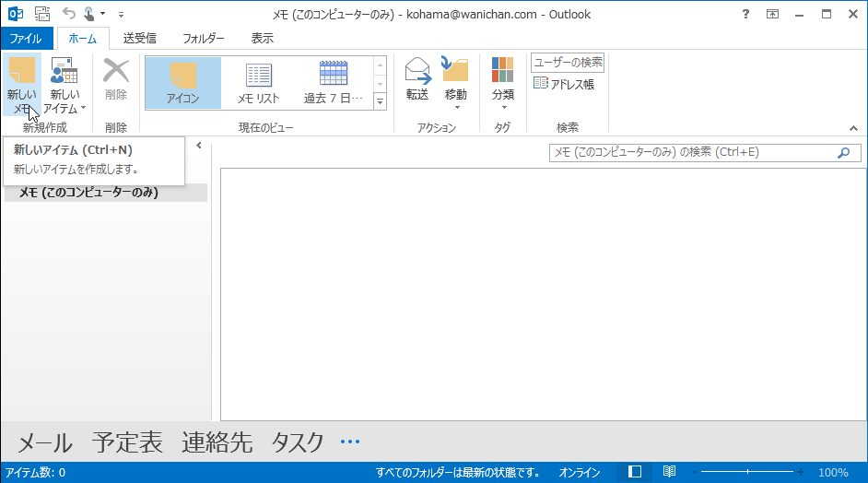Collapse the ribbon with the chevron
The image size is (868, 483).
pyautogui.click(x=853, y=128)
